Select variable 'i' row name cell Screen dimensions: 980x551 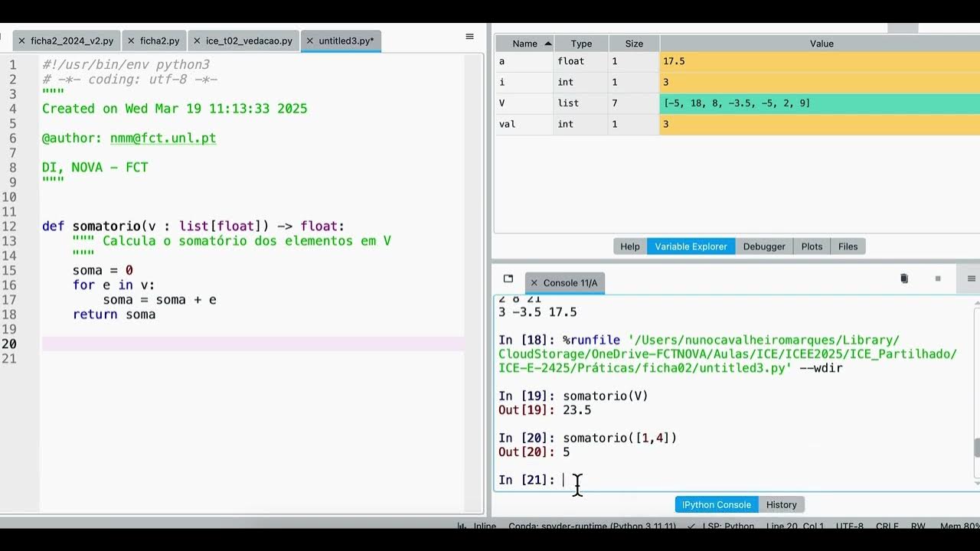pos(524,82)
